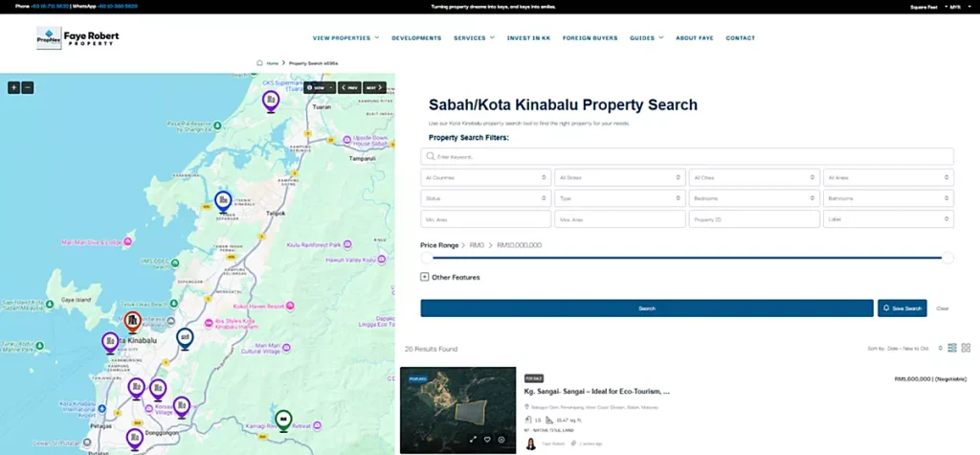Viewport: 980px width, 455px height.
Task: Click the blue Search button
Action: pos(647,308)
